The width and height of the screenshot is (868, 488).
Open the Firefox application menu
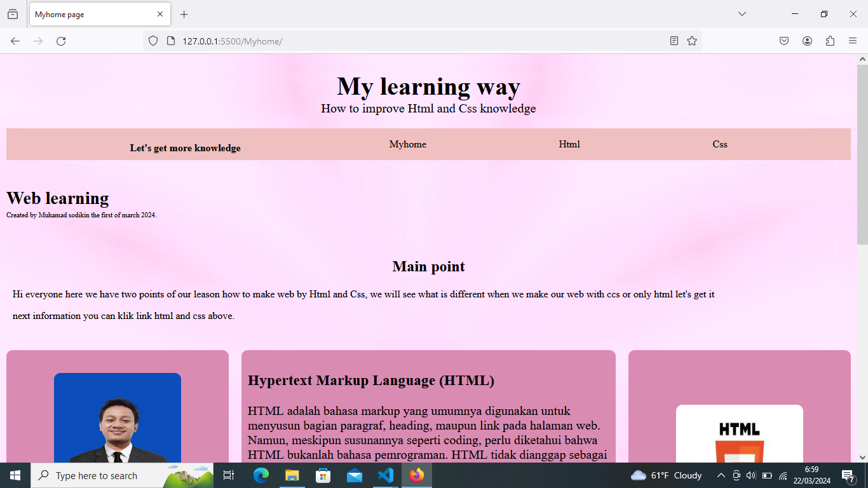pos(853,41)
